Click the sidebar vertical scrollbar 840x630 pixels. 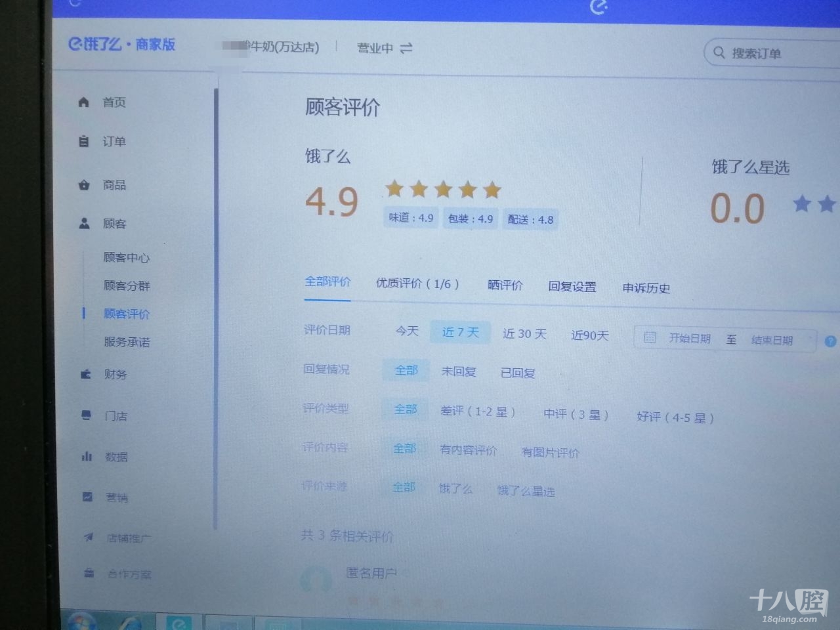coord(215,308)
